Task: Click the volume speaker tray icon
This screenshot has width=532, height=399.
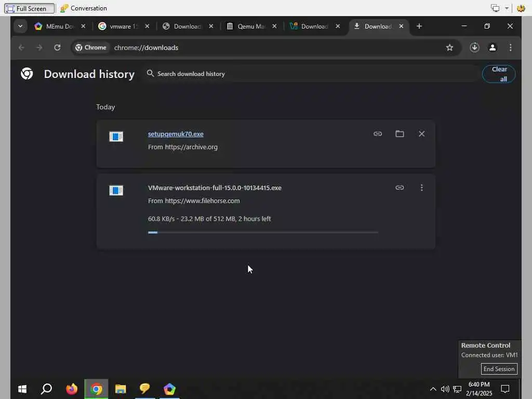Action: 445,389
